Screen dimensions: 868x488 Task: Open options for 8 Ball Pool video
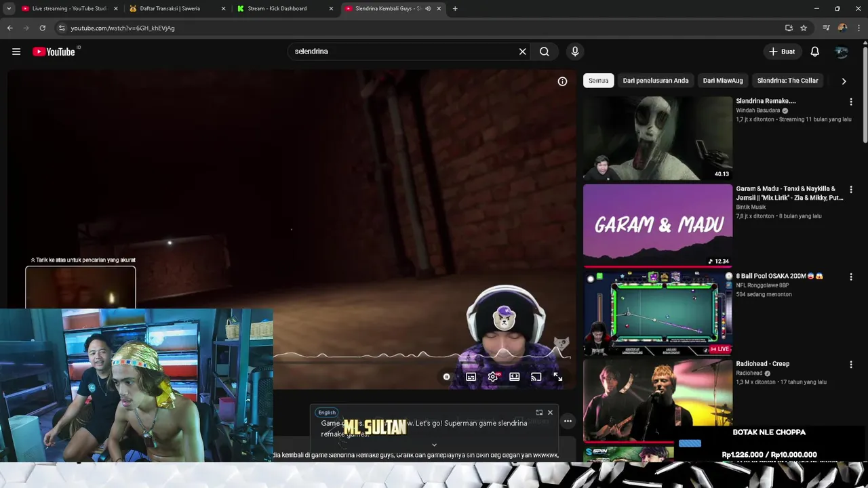(x=851, y=277)
